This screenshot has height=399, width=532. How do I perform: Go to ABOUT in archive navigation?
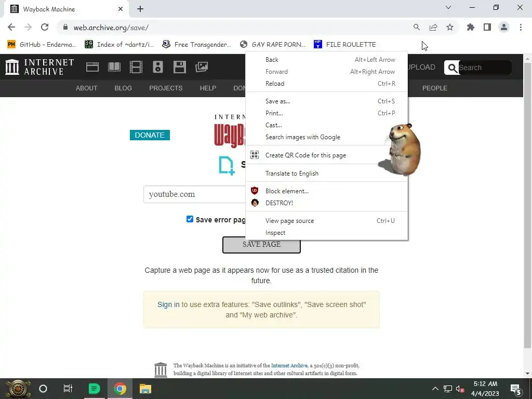pyautogui.click(x=87, y=88)
